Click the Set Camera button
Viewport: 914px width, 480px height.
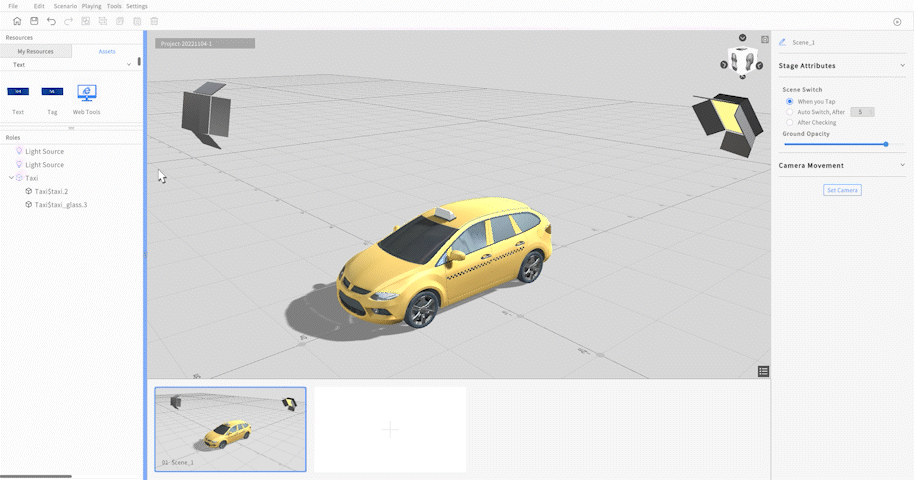click(x=841, y=190)
